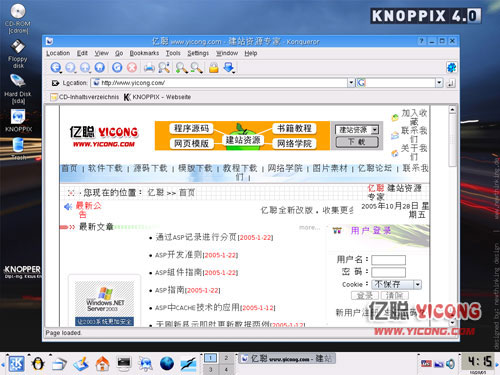The width and height of the screenshot is (500, 375).
Task: Adjust the volume speaker tray icon
Action: click(450, 364)
